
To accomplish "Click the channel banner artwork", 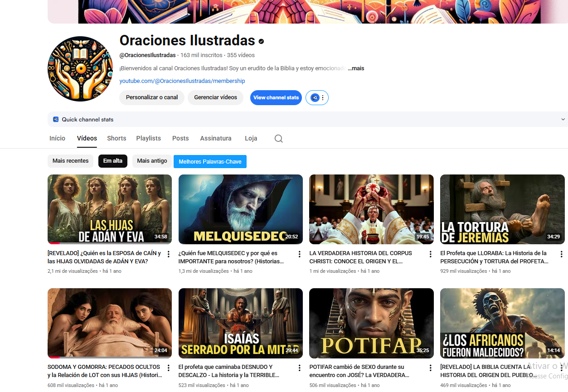I will click(x=308, y=11).
